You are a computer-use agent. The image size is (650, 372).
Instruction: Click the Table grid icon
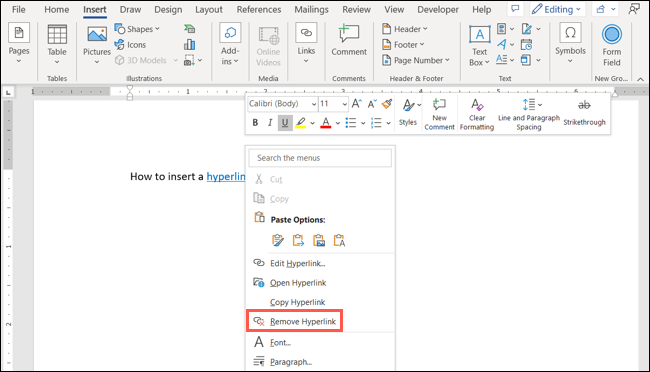click(x=57, y=34)
